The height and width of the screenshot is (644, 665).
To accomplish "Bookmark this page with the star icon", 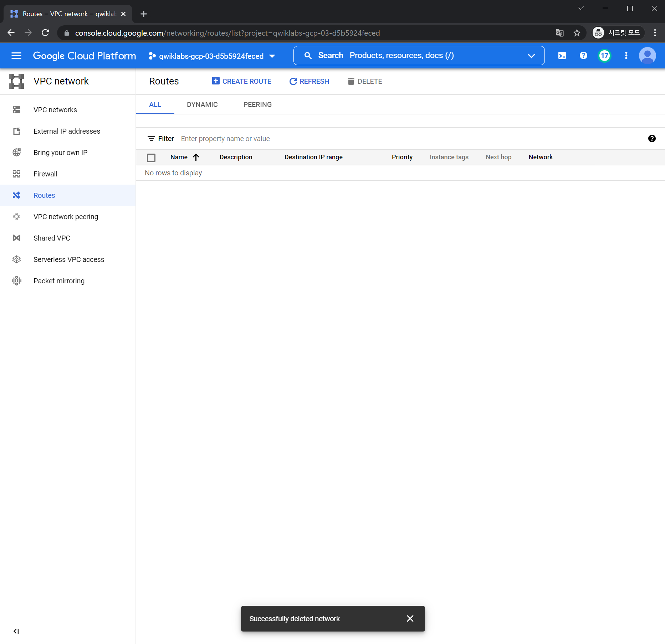I will coord(577,33).
